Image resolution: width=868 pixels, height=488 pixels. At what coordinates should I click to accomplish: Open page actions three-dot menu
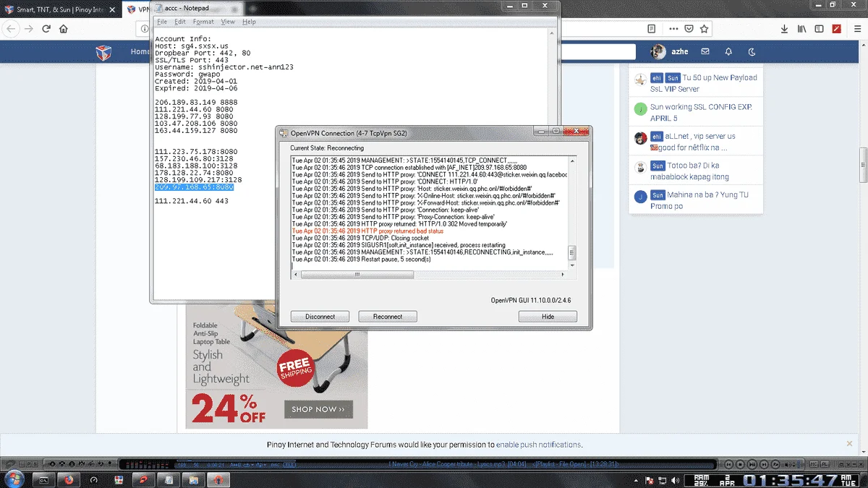[673, 29]
